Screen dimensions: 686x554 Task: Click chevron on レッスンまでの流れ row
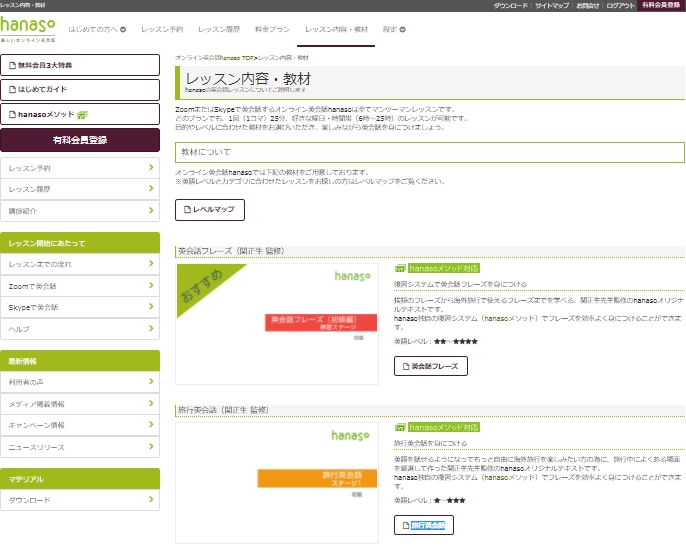[151, 263]
